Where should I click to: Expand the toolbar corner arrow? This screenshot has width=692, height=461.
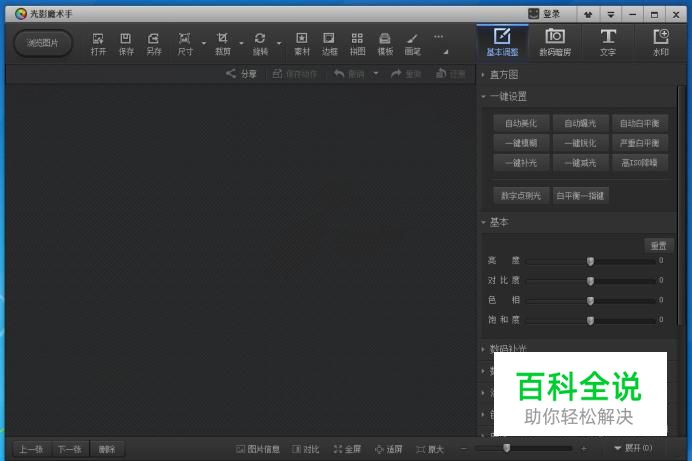446,52
